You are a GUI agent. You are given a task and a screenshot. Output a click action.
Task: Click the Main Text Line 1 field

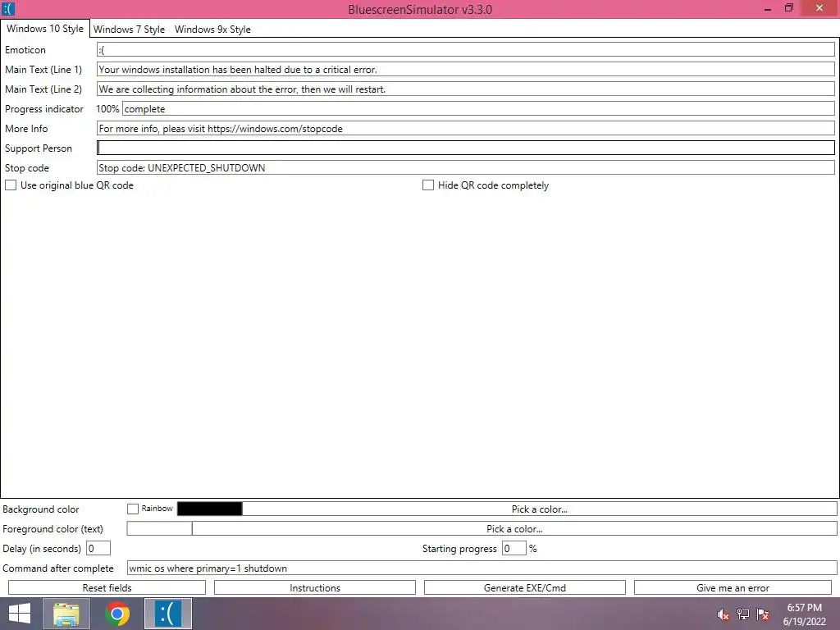pyautogui.click(x=466, y=69)
